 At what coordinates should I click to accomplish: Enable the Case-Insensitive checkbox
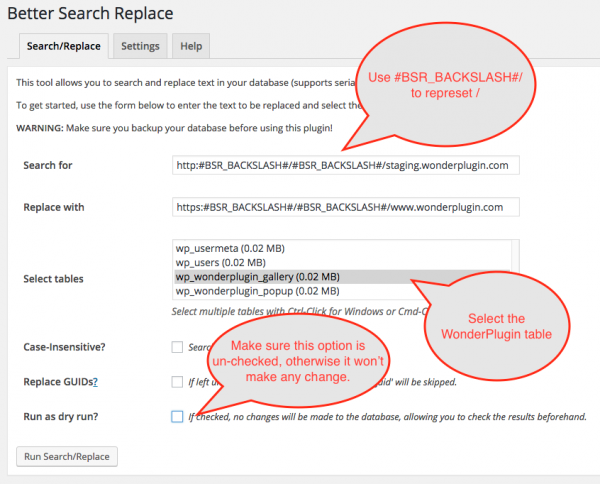coord(177,347)
